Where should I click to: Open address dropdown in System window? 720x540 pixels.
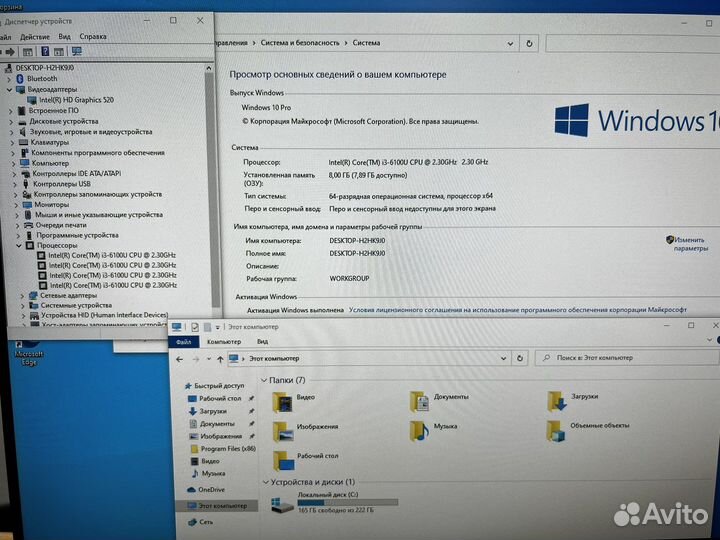pos(510,44)
